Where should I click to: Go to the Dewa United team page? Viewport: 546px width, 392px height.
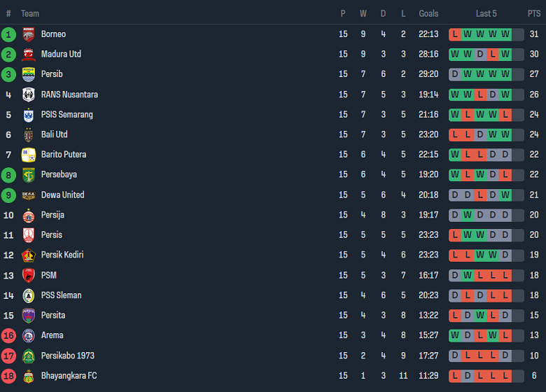(62, 195)
